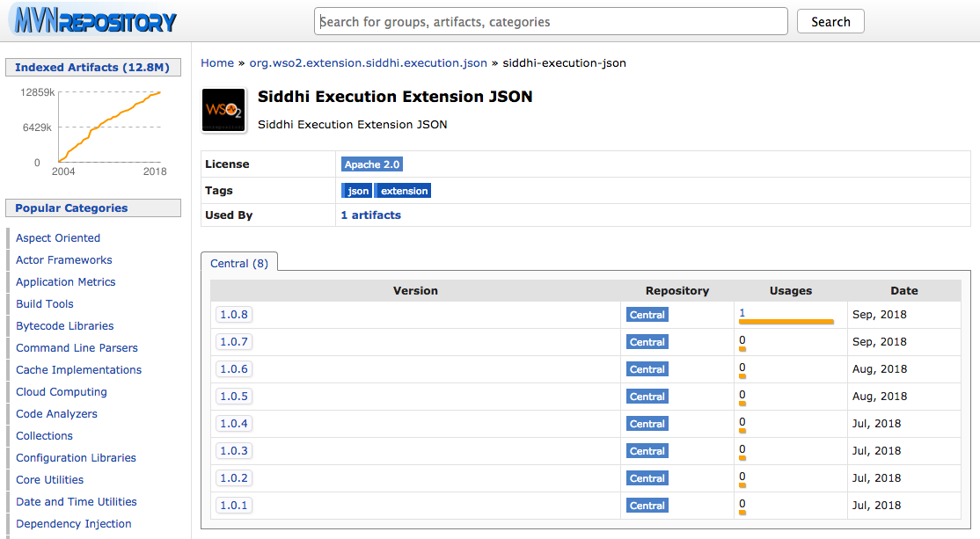Click Central repository badge for version 1.0.5
This screenshot has width=980, height=539.
coord(647,397)
